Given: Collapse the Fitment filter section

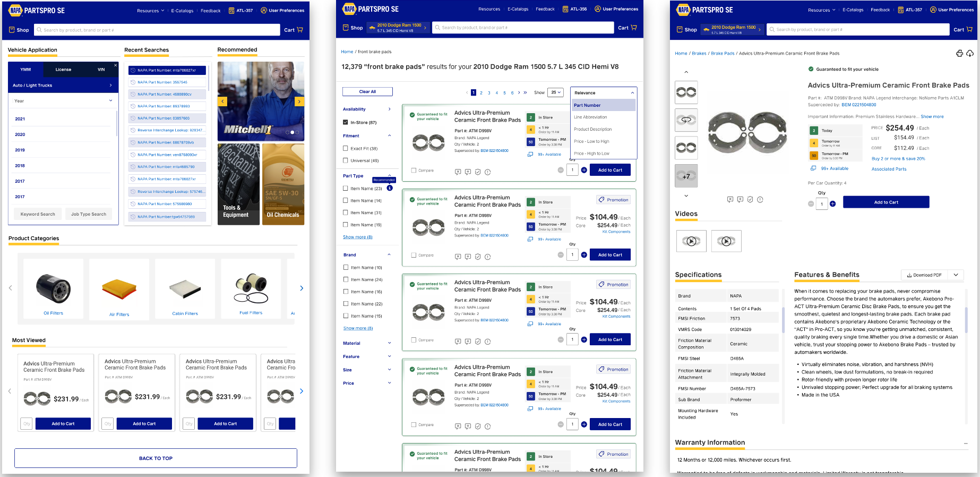Looking at the screenshot, I should tap(390, 135).
